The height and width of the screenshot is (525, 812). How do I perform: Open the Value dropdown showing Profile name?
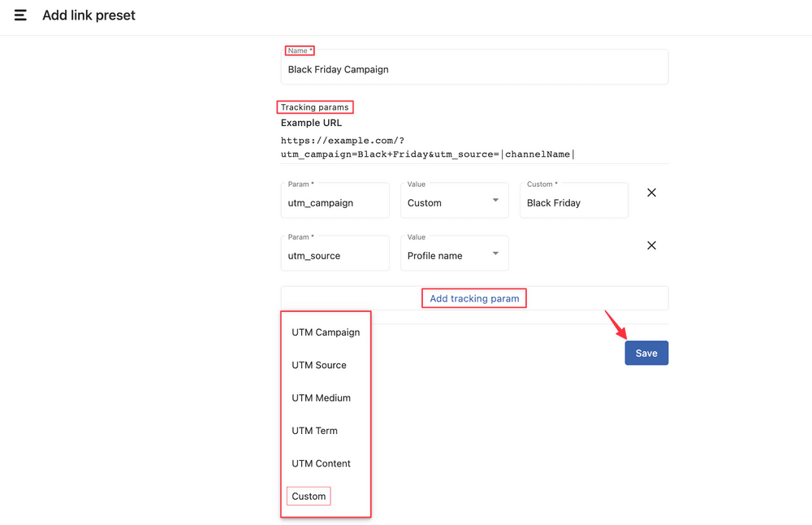[454, 254]
